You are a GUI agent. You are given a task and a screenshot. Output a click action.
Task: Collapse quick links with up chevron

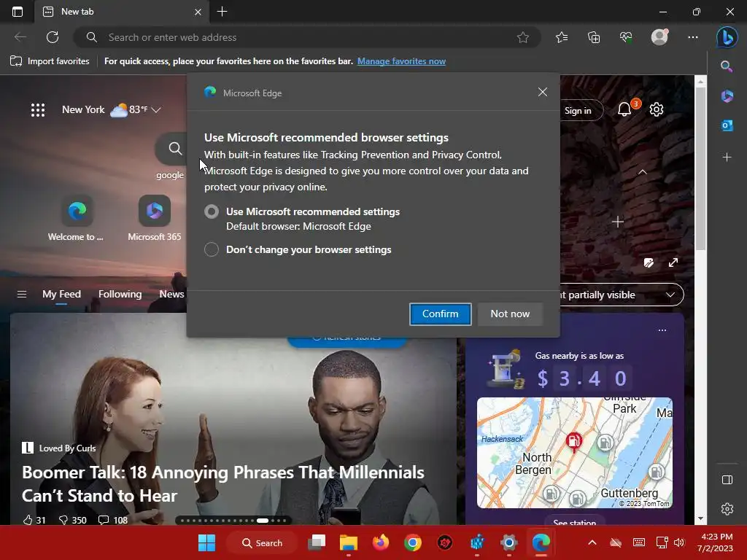[642, 172]
